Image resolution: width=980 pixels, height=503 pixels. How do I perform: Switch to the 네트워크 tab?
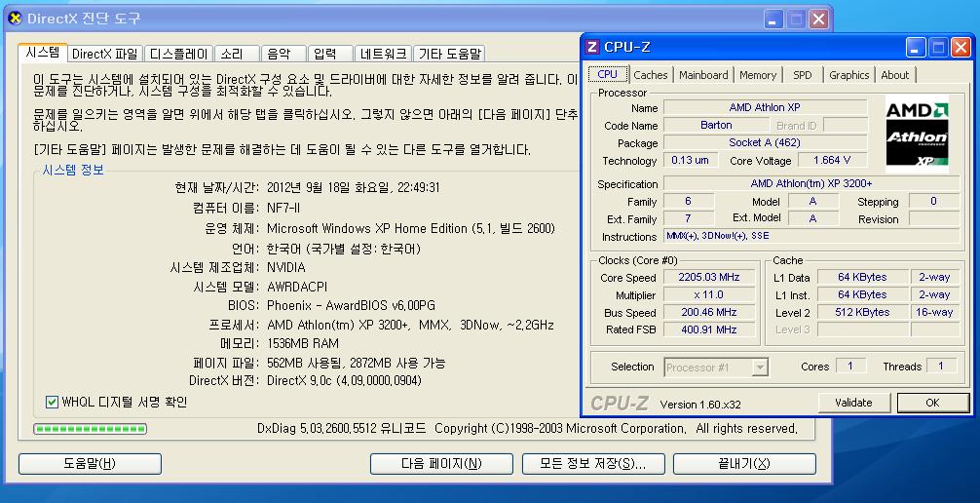click(383, 54)
